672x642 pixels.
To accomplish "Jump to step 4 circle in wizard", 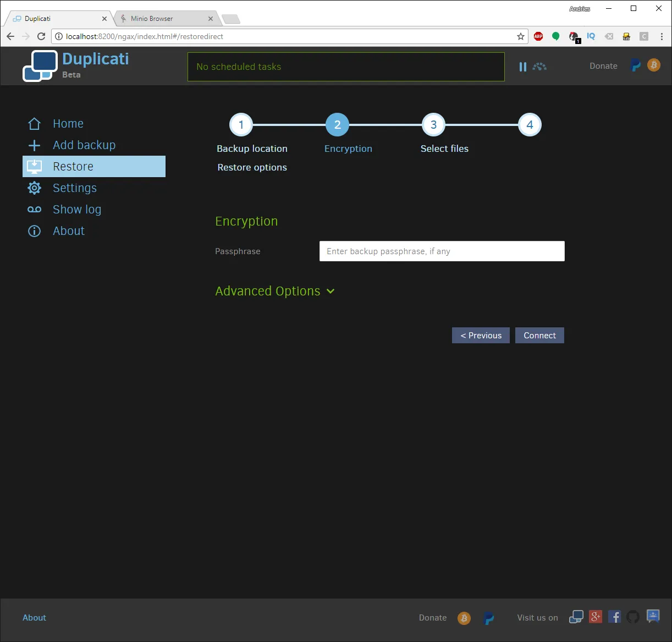I will coord(530,125).
